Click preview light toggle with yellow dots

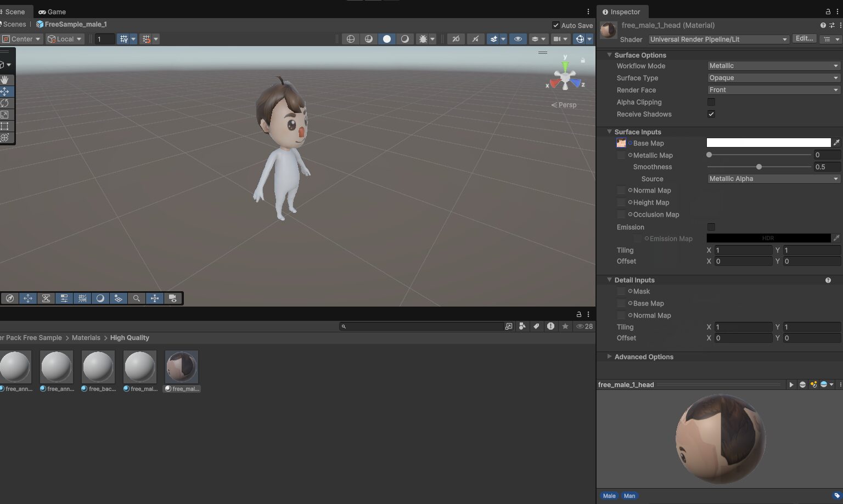pos(813,385)
